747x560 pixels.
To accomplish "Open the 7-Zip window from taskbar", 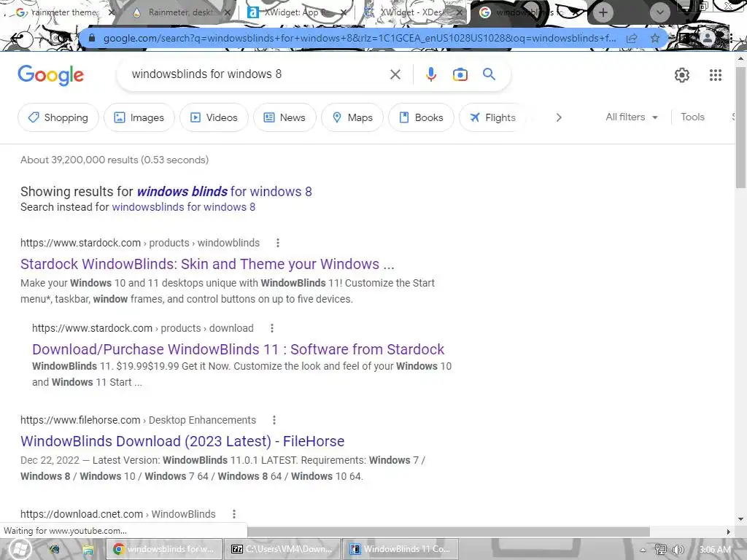I will click(282, 549).
